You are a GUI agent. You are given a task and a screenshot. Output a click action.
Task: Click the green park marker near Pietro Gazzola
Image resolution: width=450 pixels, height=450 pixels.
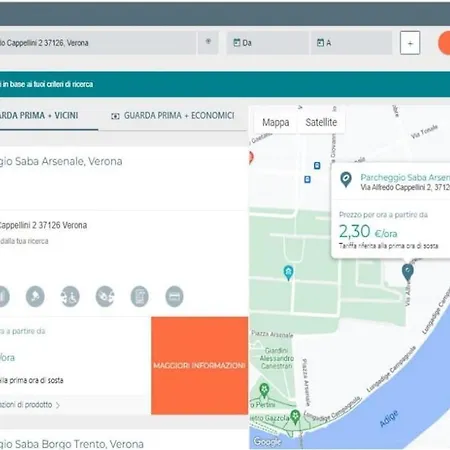coord(295,417)
